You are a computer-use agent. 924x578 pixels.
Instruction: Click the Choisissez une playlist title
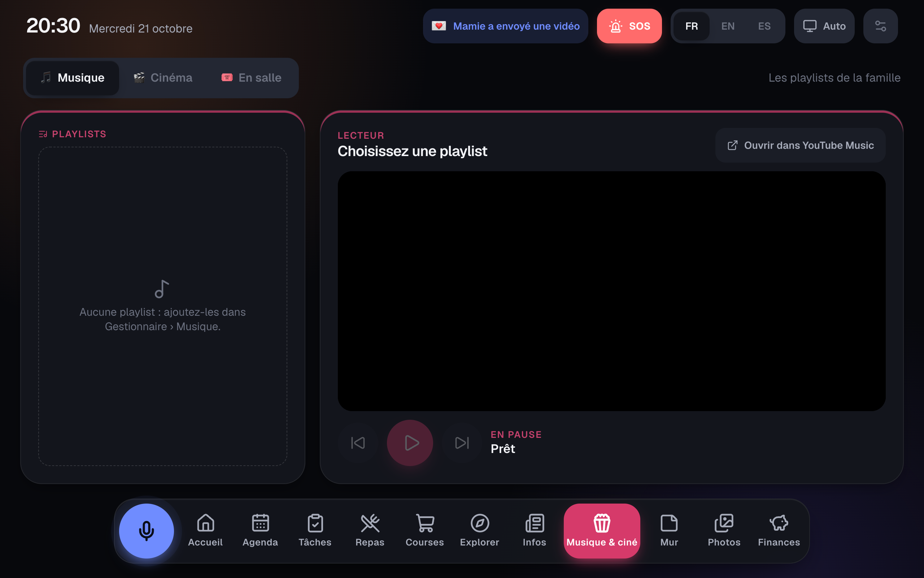point(412,151)
